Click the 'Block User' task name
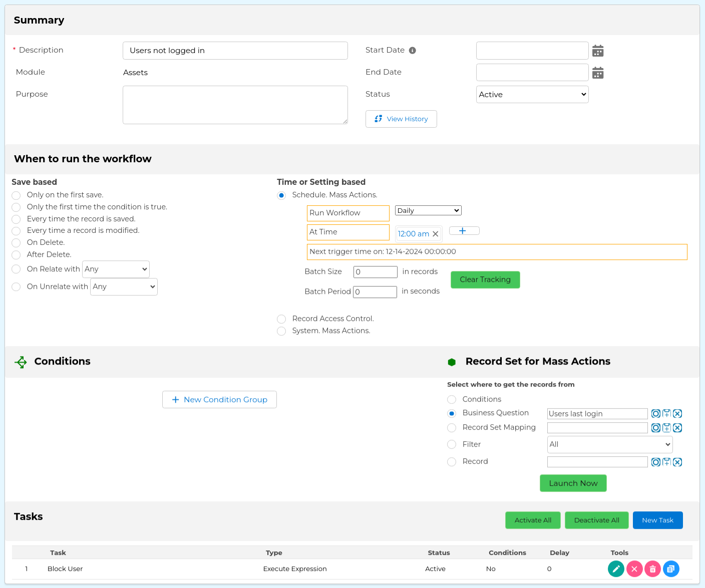Image resolution: width=705 pixels, height=588 pixels. pos(65,569)
